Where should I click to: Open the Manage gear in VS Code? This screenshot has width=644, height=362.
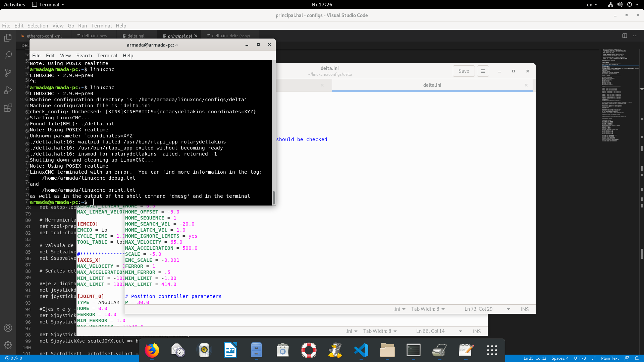coord(8,345)
